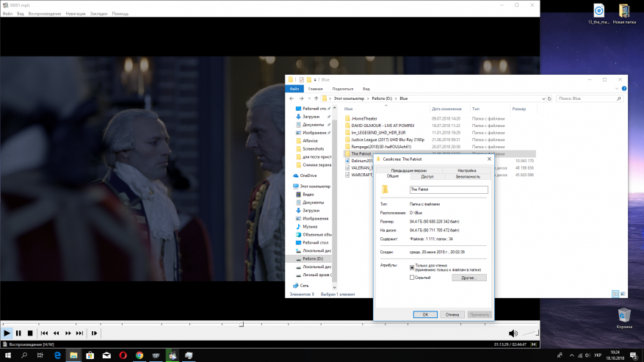Open Корзина on the desktop

[624, 319]
